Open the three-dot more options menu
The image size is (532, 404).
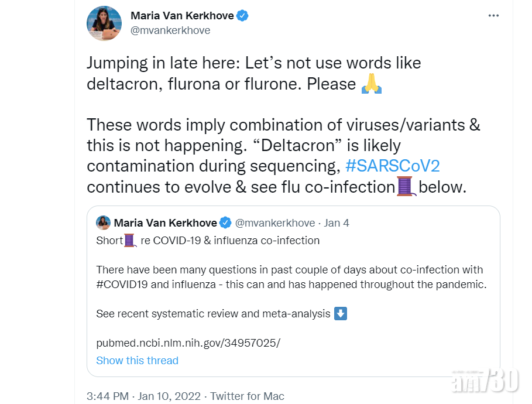point(493,16)
